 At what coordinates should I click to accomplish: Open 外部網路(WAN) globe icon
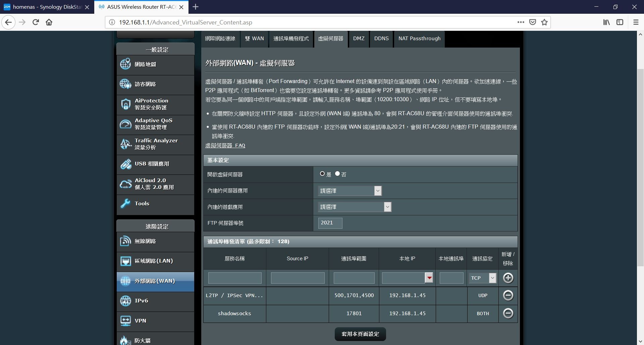coord(125,281)
